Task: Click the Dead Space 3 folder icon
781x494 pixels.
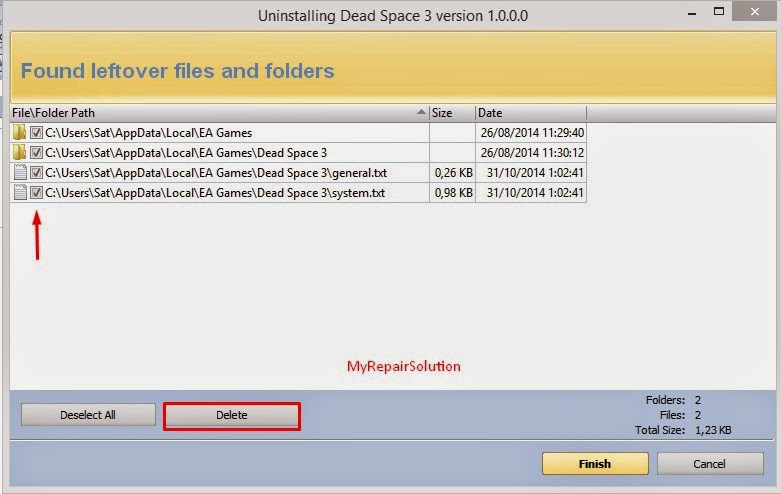Action: 19,152
